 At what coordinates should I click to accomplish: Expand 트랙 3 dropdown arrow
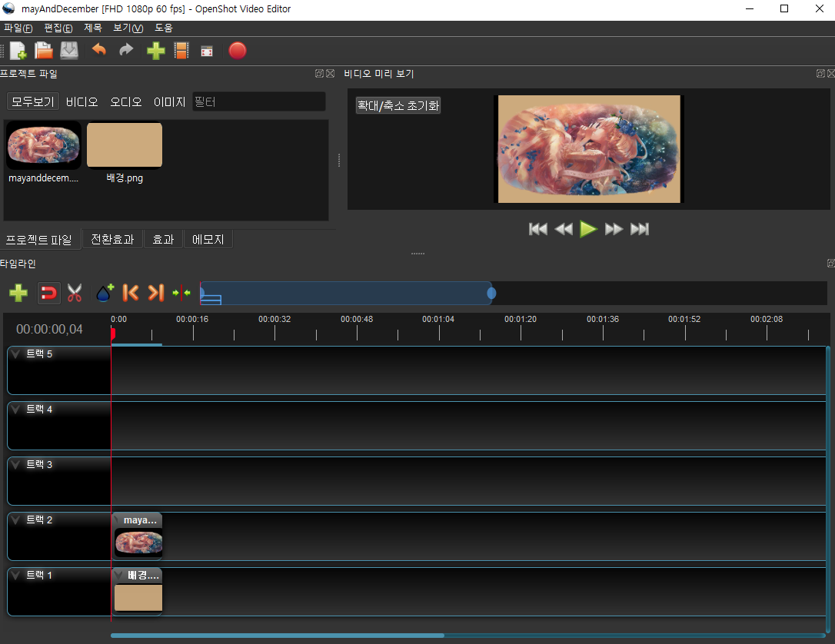click(x=16, y=465)
